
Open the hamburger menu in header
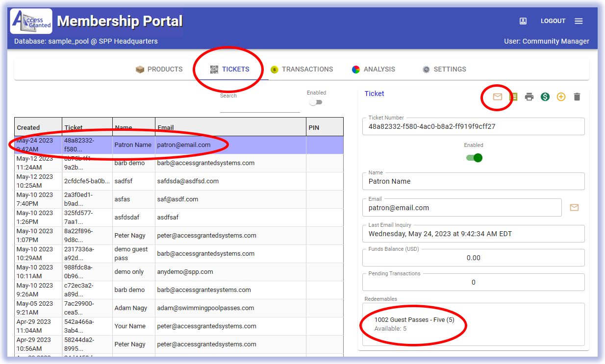point(579,21)
